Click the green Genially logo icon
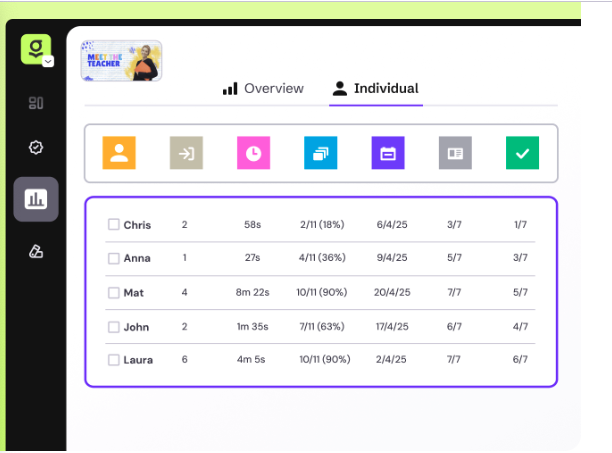This screenshot has height=453, width=612. [36, 49]
